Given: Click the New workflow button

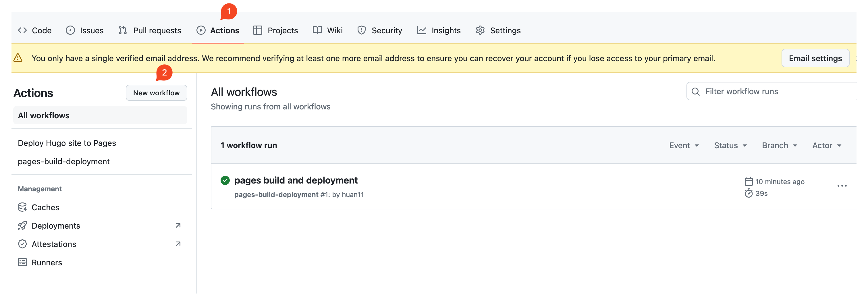Looking at the screenshot, I should click(x=156, y=93).
